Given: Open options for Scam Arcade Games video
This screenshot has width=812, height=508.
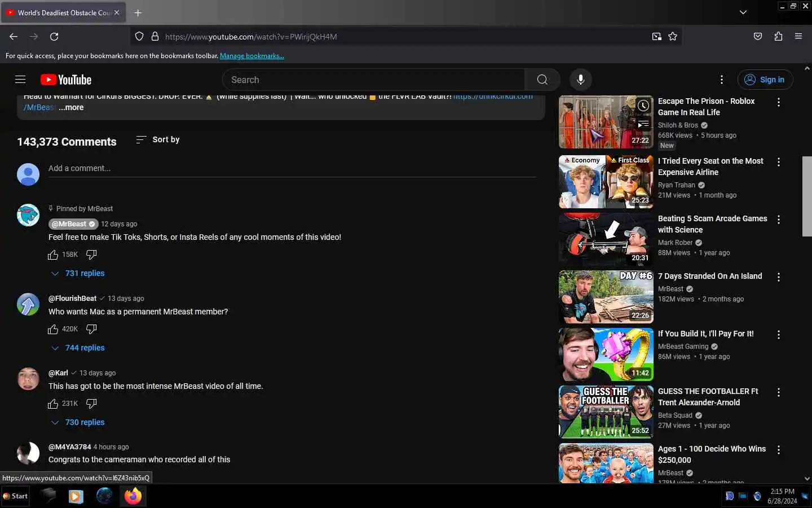Looking at the screenshot, I should (779, 220).
